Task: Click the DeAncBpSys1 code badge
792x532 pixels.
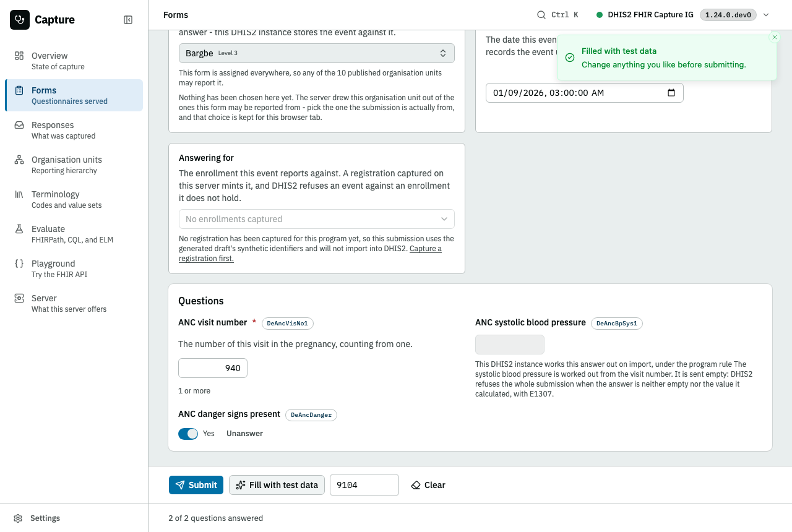Action: pos(617,323)
